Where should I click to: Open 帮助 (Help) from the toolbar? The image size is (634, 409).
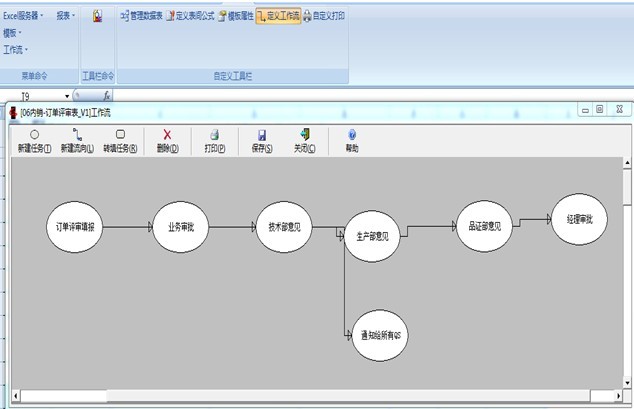click(352, 134)
